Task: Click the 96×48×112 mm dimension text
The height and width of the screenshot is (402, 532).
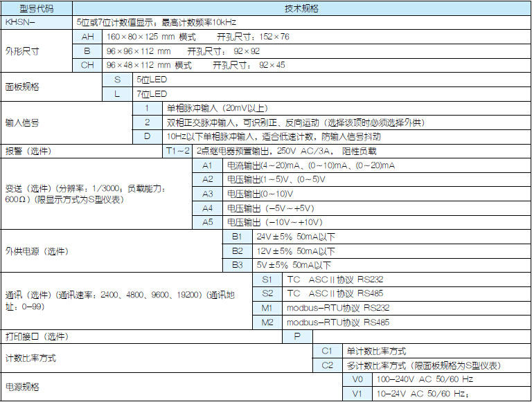Action: point(139,65)
